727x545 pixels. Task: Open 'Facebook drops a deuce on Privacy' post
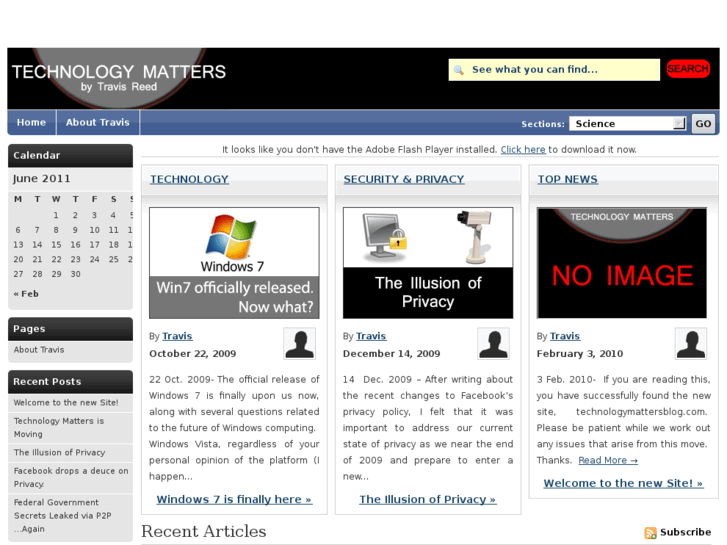pos(71,477)
